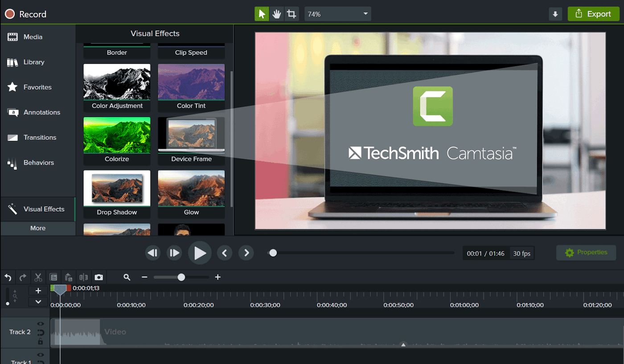The height and width of the screenshot is (364, 624).
Task: Show the Annotations panel
Action: pos(42,112)
